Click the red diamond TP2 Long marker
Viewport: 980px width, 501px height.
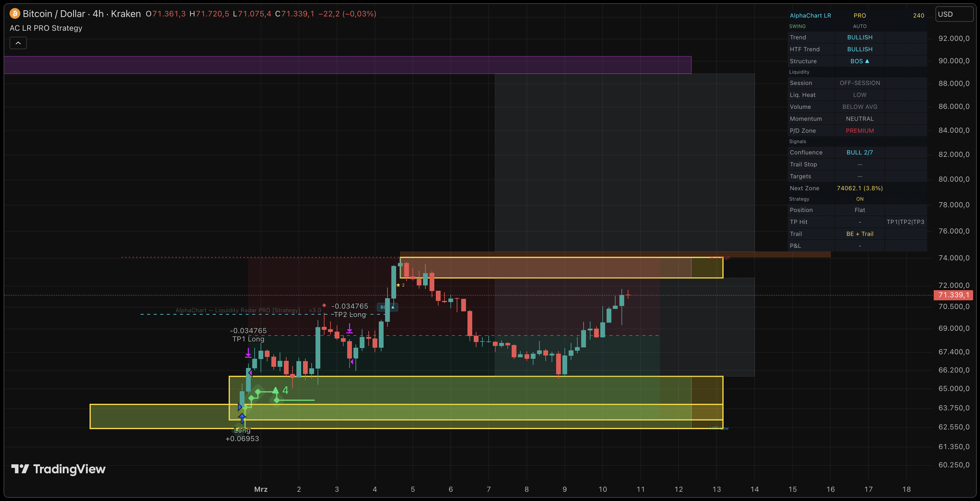click(x=324, y=305)
